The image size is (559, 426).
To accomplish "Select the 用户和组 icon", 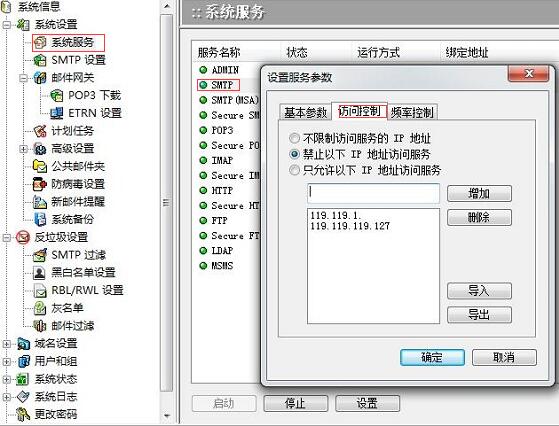I will coord(23,361).
